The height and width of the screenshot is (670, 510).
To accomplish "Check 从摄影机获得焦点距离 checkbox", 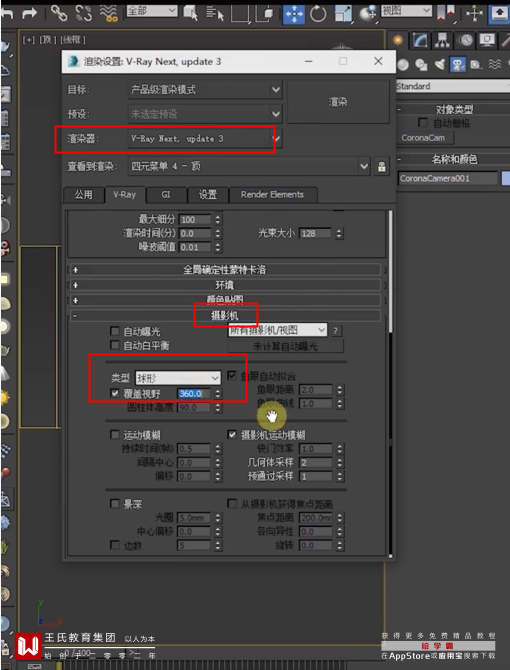I will [232, 504].
